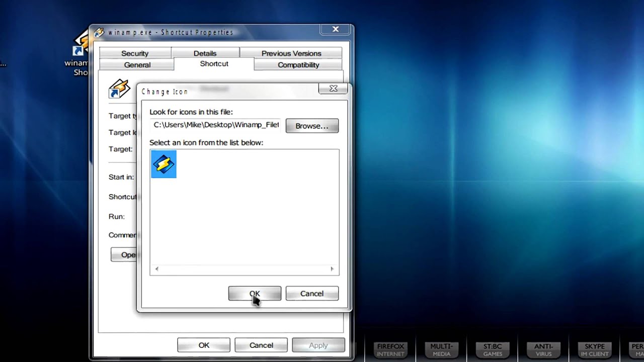Click Cancel in Shortcut Properties window
Image resolution: width=644 pixels, height=362 pixels.
tap(261, 345)
